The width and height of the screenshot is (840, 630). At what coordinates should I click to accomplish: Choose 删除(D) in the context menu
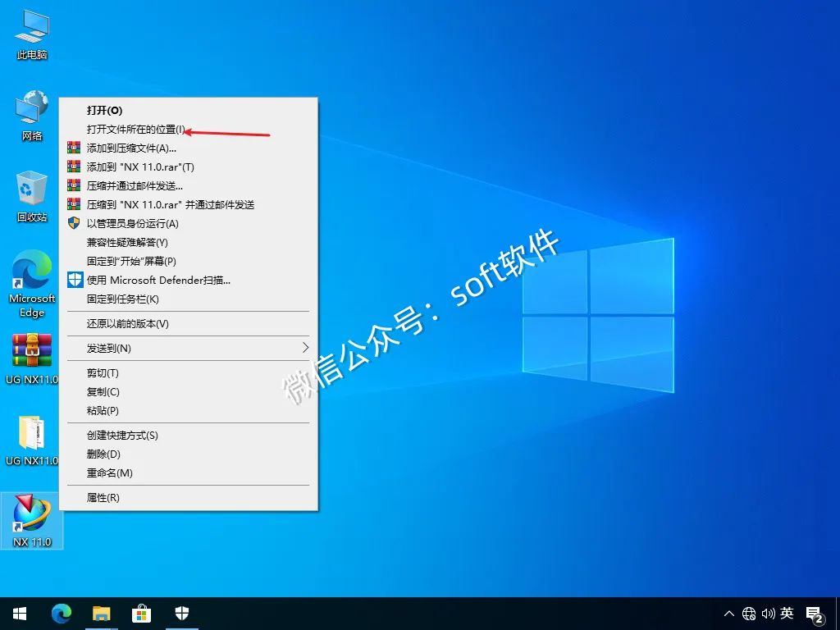coord(188,454)
